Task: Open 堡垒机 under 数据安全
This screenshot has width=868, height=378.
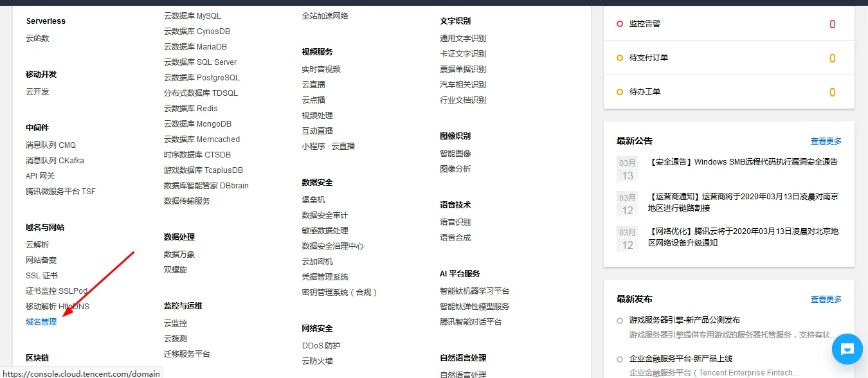Action: coord(313,200)
